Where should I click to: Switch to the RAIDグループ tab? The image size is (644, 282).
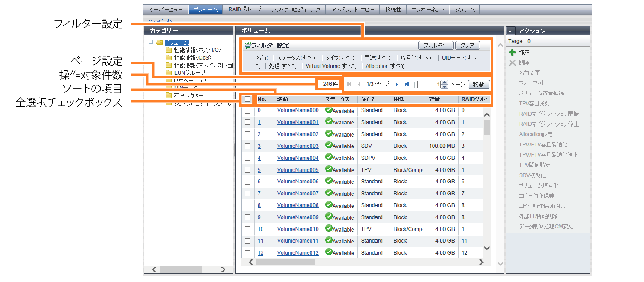coord(244,9)
